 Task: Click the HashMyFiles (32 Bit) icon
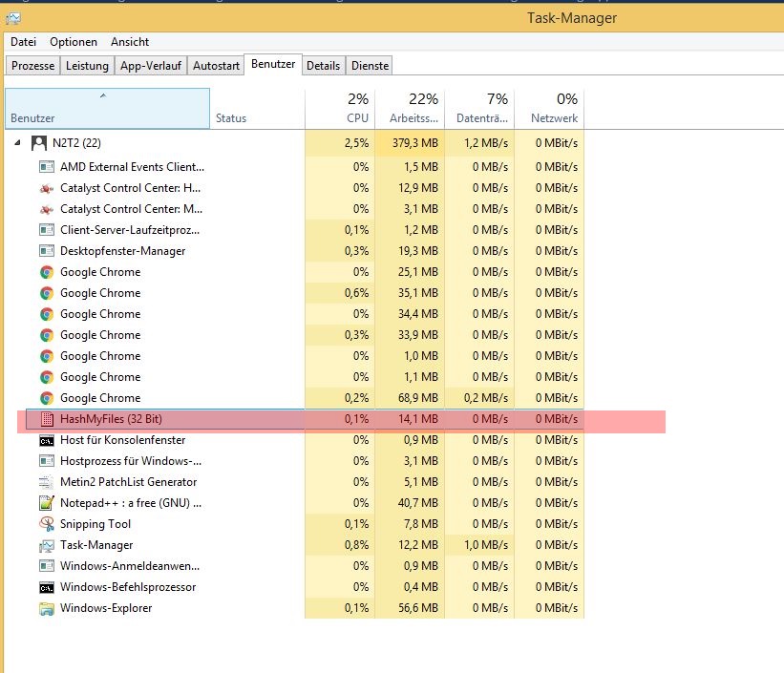point(47,419)
